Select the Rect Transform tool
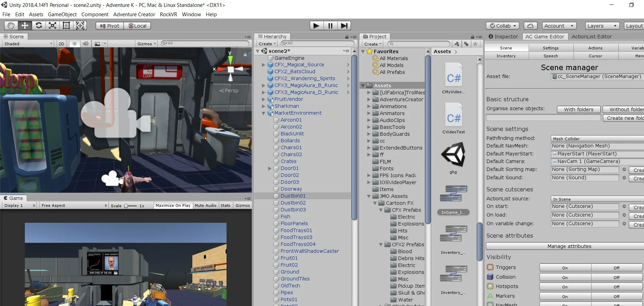Viewport: 644px width, 306px height. coord(66,26)
